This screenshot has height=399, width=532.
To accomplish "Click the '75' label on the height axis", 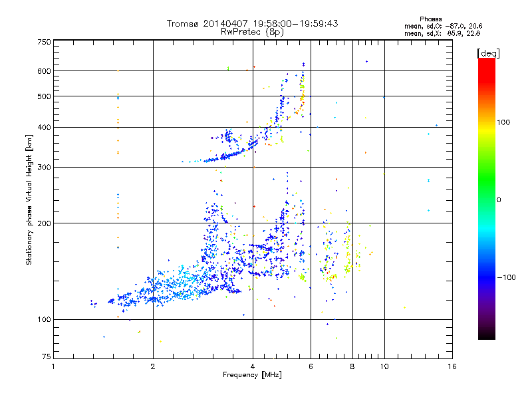I will pos(47,356).
